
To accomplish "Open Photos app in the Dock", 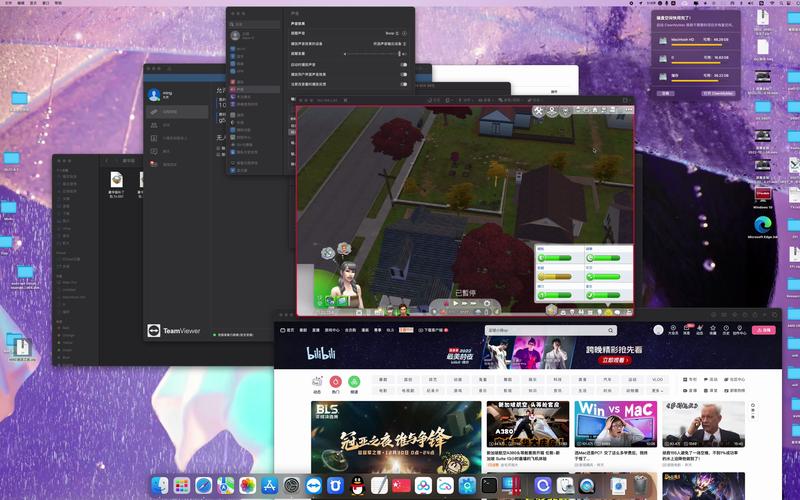I will (247, 486).
